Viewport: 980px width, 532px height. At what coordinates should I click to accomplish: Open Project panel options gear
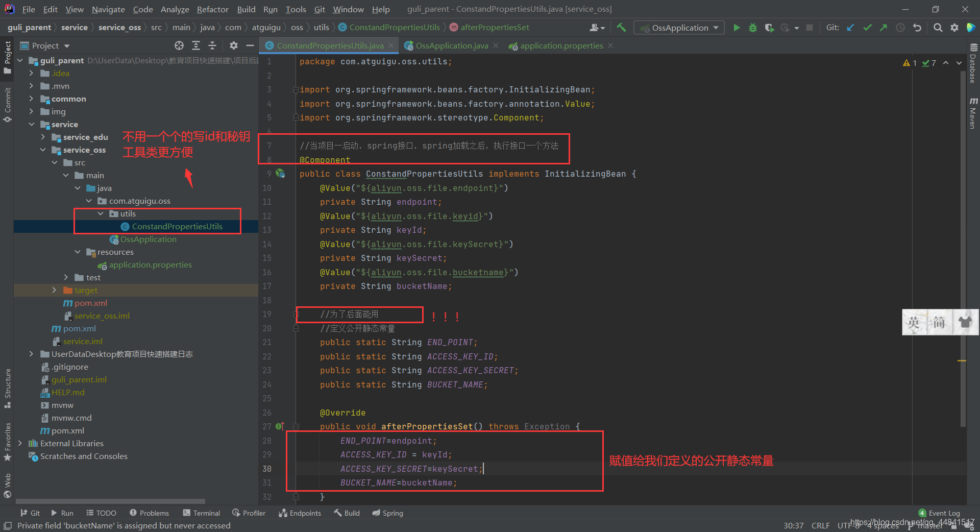234,45
